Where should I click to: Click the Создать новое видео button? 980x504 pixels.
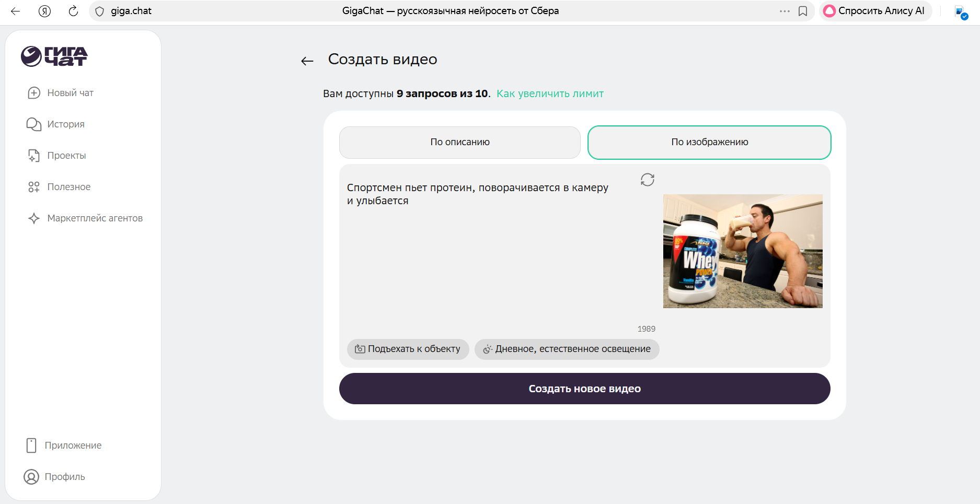point(584,389)
